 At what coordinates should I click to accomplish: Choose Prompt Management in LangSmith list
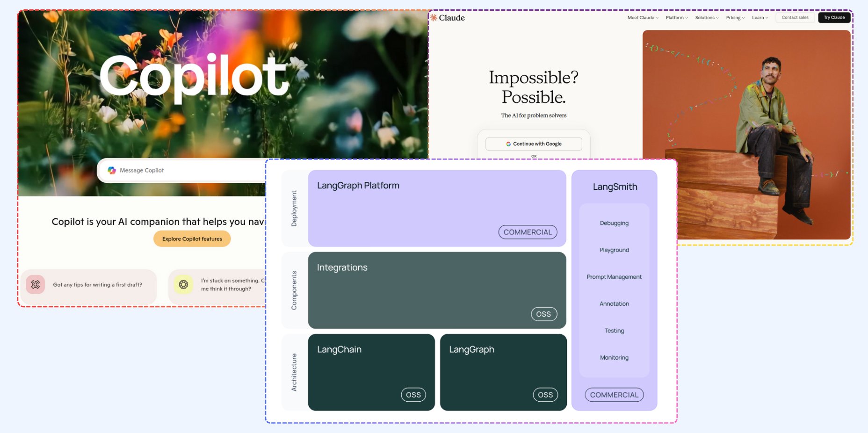click(x=614, y=277)
